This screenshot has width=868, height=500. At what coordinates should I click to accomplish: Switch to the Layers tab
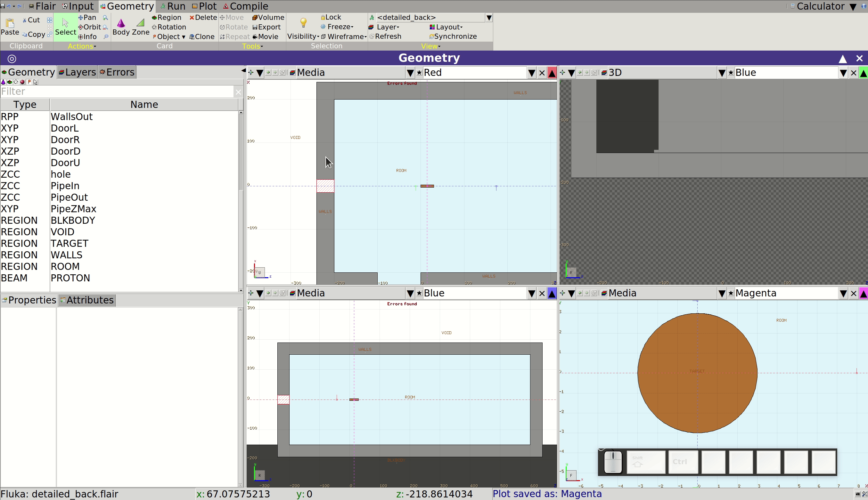tap(77, 72)
